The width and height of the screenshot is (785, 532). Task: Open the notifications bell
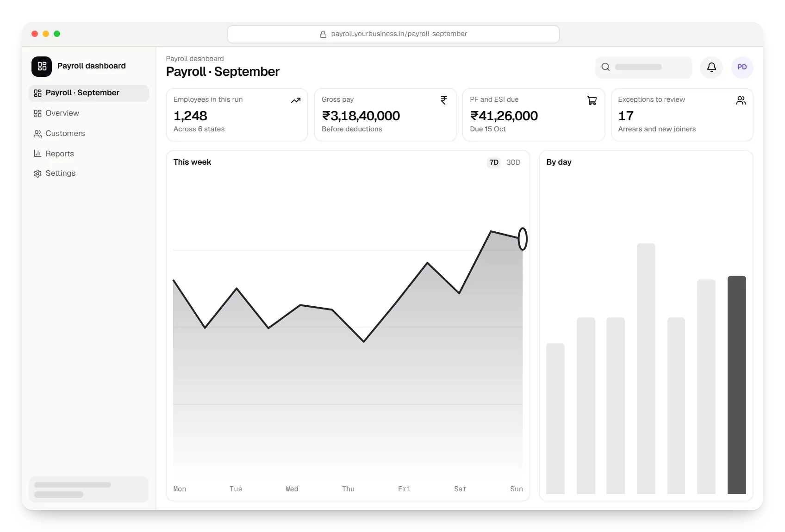[x=711, y=67]
